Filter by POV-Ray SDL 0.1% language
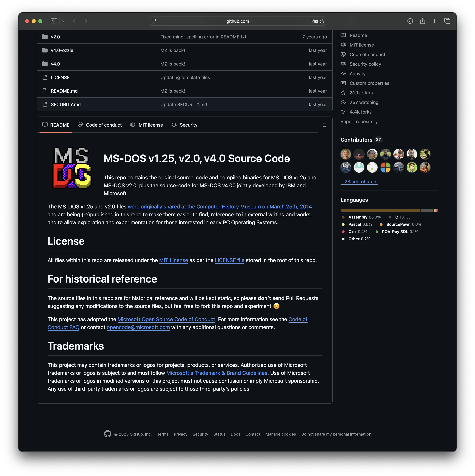 click(x=397, y=232)
